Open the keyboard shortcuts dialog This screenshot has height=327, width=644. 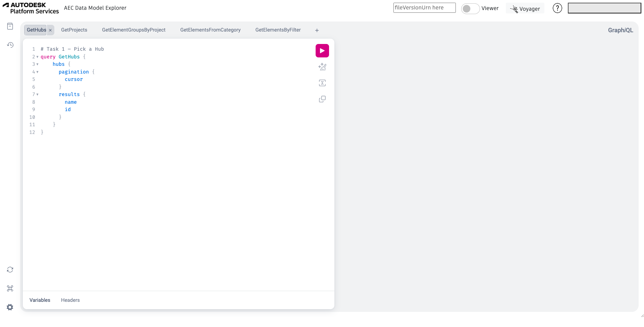pyautogui.click(x=10, y=288)
